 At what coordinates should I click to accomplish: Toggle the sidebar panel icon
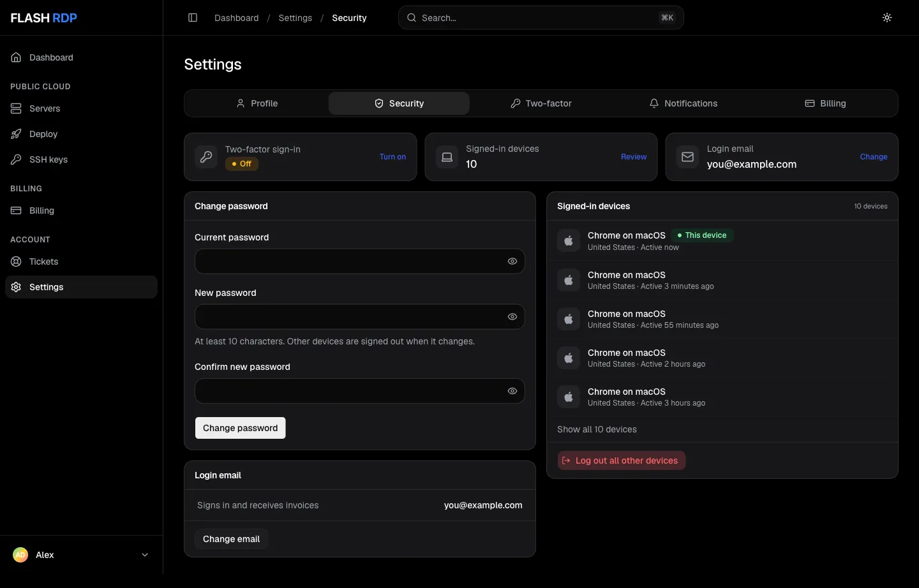(193, 18)
